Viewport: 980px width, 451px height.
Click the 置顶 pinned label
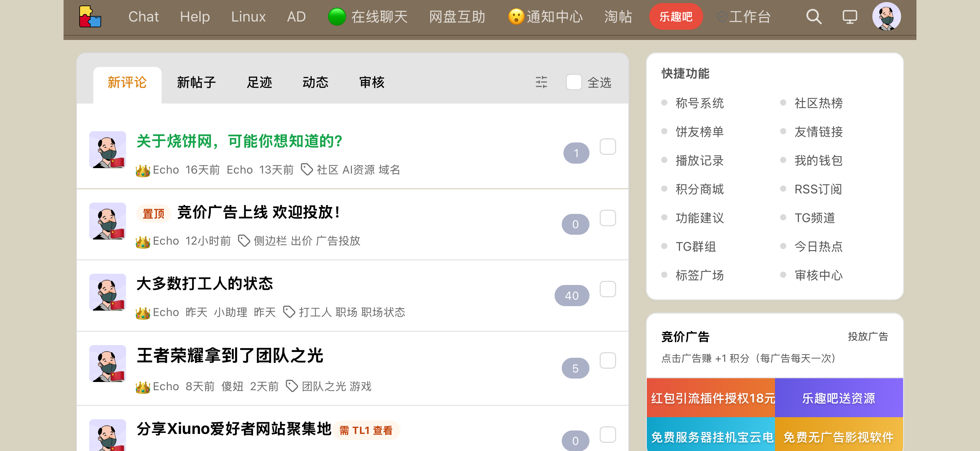click(153, 214)
